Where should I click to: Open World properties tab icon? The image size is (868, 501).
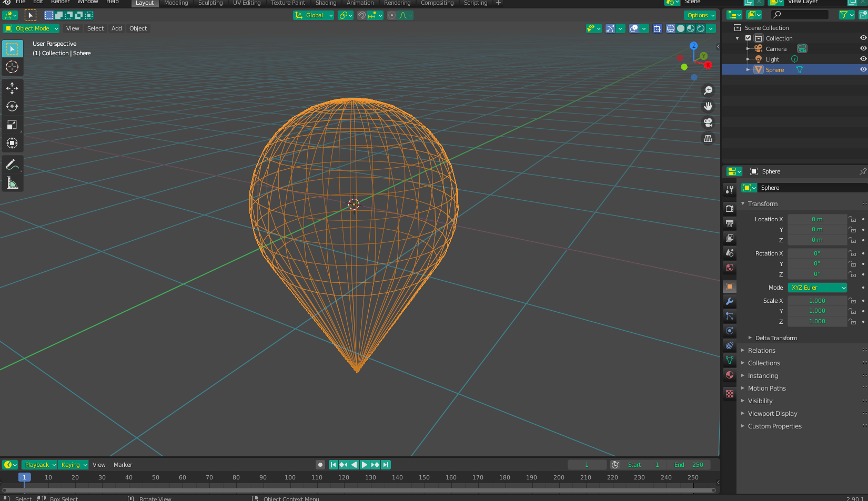[x=730, y=267]
